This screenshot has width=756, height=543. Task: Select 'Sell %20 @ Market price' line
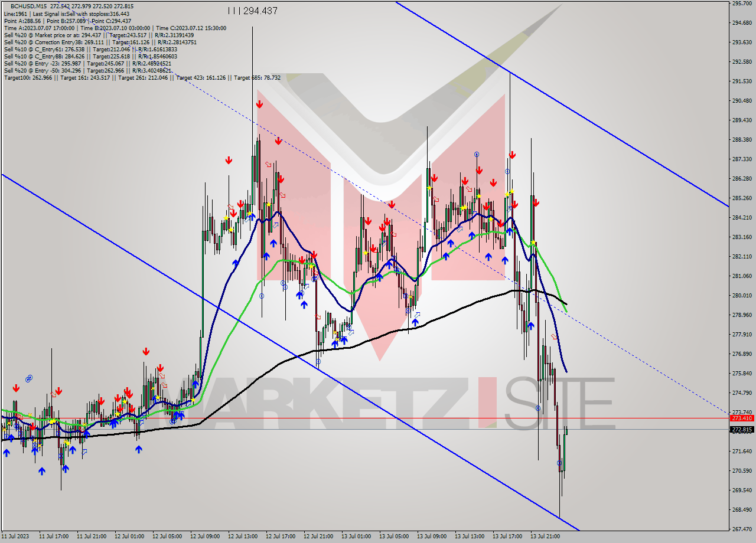(x=99, y=35)
